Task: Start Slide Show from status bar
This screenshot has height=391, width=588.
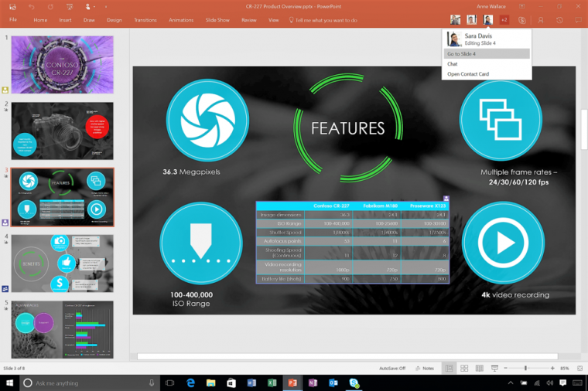Action: [494, 369]
